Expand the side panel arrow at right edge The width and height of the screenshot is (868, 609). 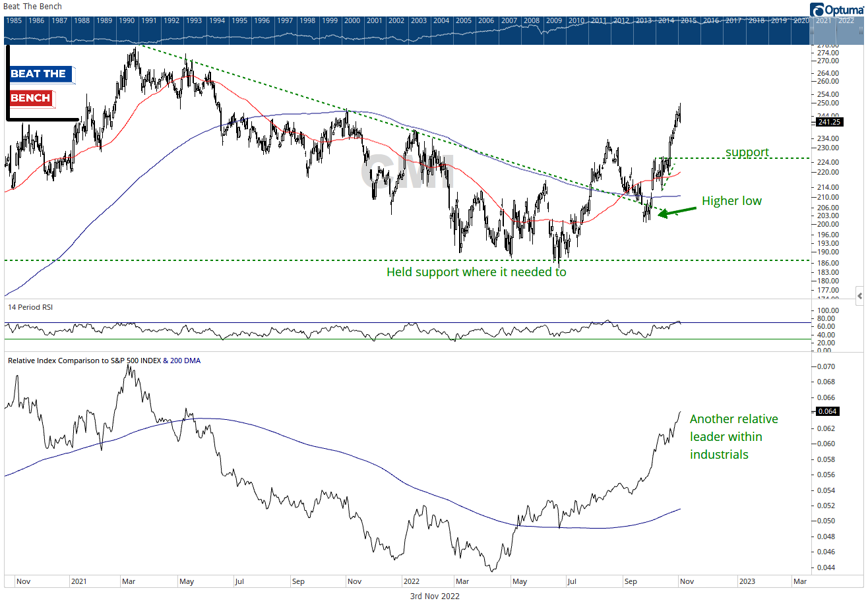pos(859,295)
